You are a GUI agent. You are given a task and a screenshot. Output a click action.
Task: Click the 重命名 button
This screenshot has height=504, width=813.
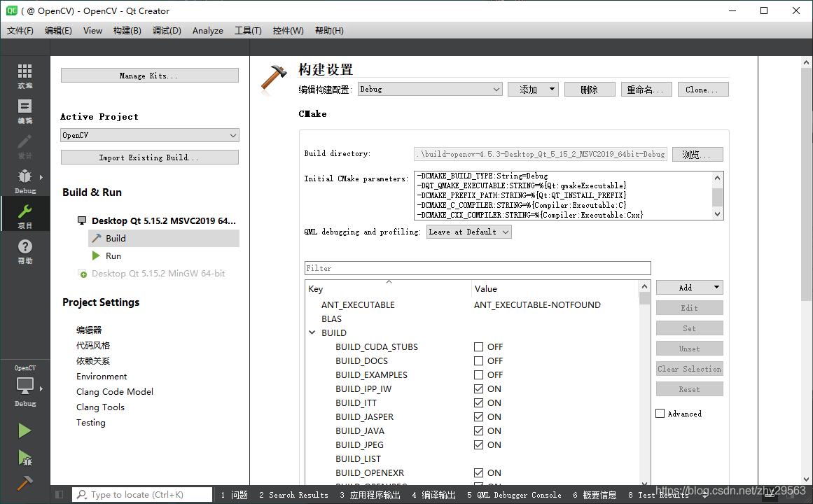point(646,89)
